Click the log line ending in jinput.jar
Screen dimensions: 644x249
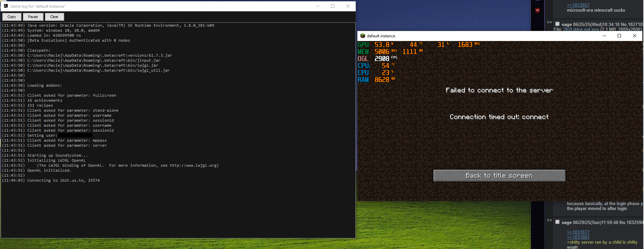tap(81, 60)
